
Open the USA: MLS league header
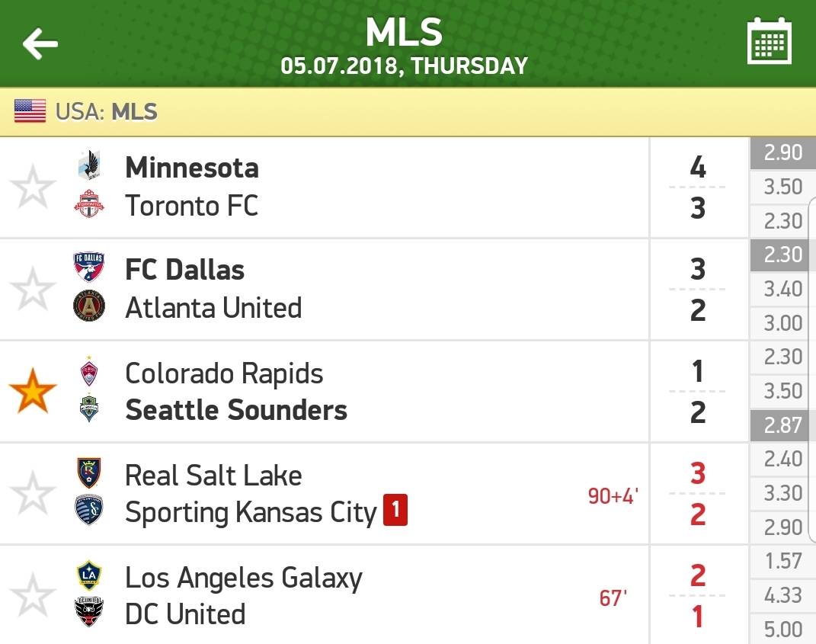(408, 111)
